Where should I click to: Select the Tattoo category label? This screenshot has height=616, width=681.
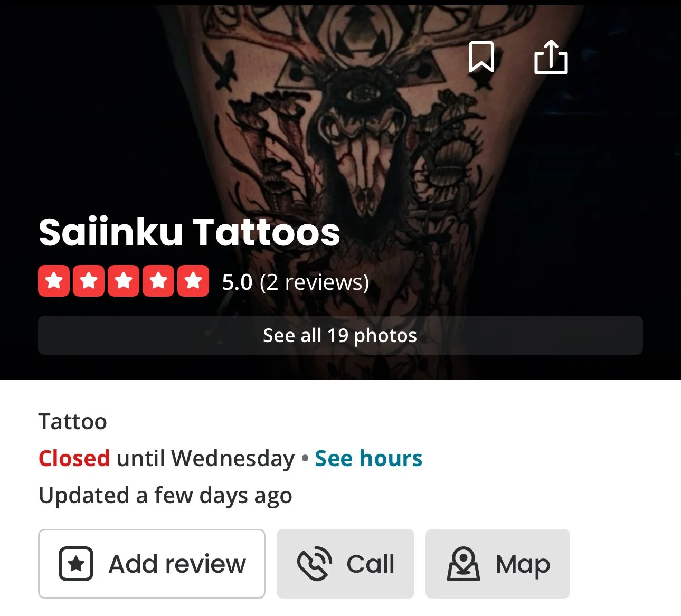click(x=73, y=422)
